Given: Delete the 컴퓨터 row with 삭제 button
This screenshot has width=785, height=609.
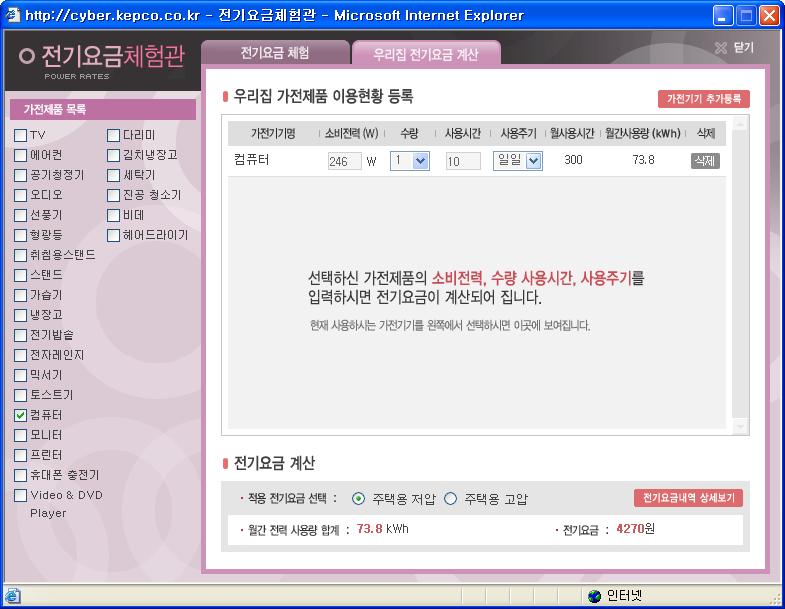Looking at the screenshot, I should [705, 161].
